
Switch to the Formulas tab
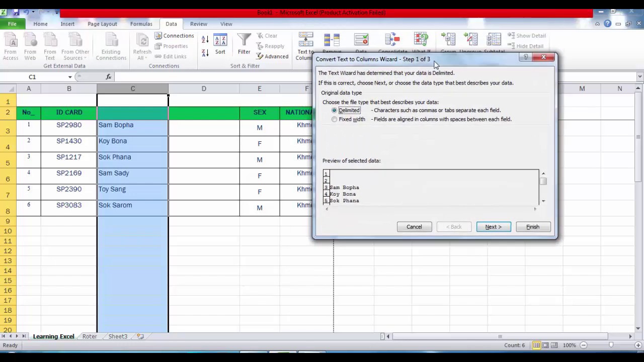click(141, 24)
